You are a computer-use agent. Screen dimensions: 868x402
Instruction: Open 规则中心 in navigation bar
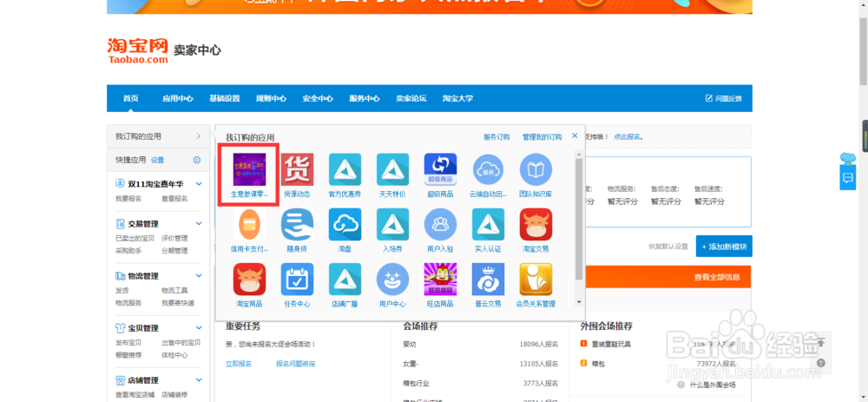(x=271, y=99)
